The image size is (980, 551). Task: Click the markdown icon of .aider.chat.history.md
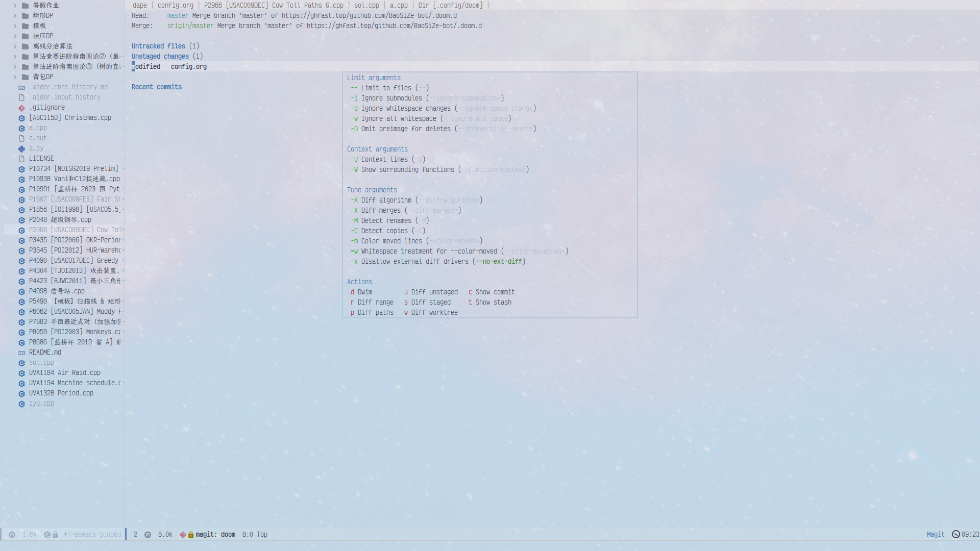[x=21, y=87]
